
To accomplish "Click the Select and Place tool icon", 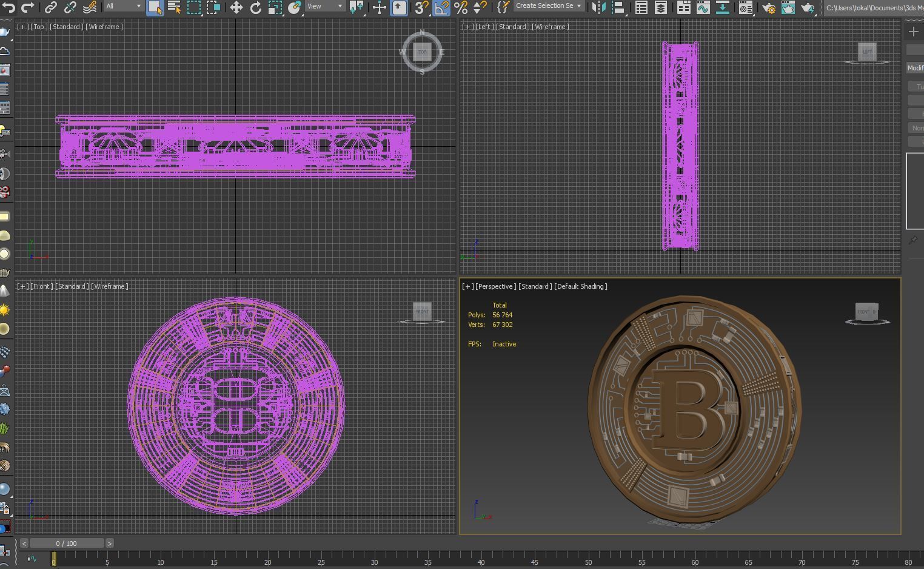I will pyautogui.click(x=295, y=7).
